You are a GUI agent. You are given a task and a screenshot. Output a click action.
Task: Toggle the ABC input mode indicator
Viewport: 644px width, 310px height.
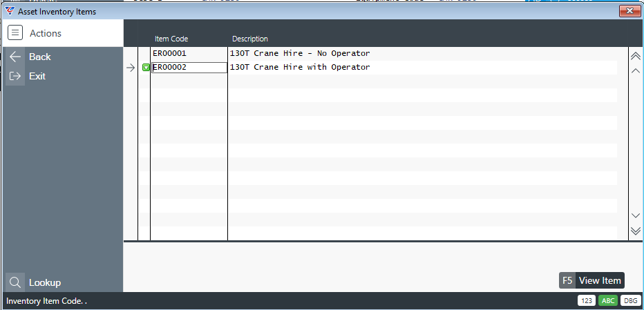(x=608, y=301)
